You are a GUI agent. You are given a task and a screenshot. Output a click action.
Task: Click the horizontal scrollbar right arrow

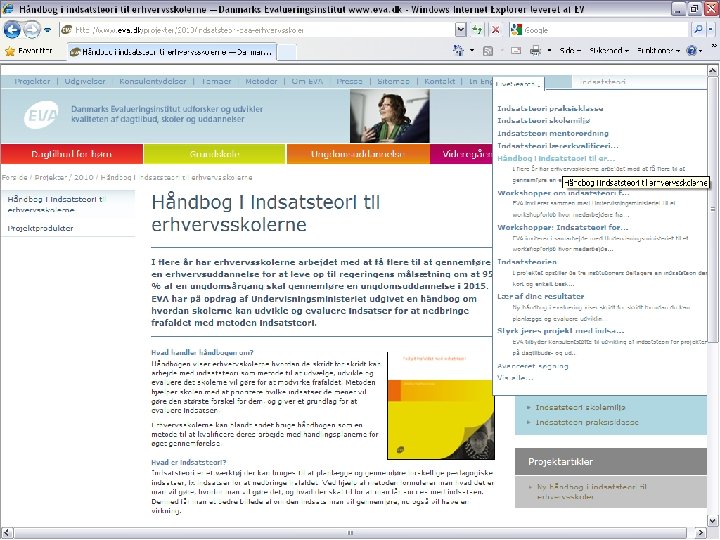point(701,533)
